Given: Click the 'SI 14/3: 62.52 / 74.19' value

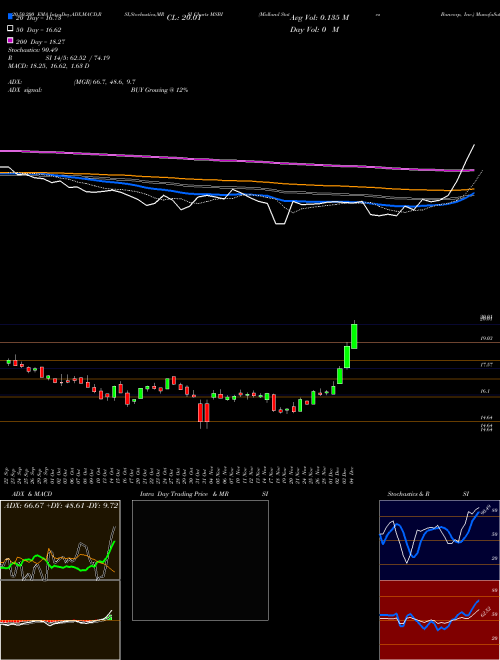Looking at the screenshot, I should pyautogui.click(x=78, y=58).
